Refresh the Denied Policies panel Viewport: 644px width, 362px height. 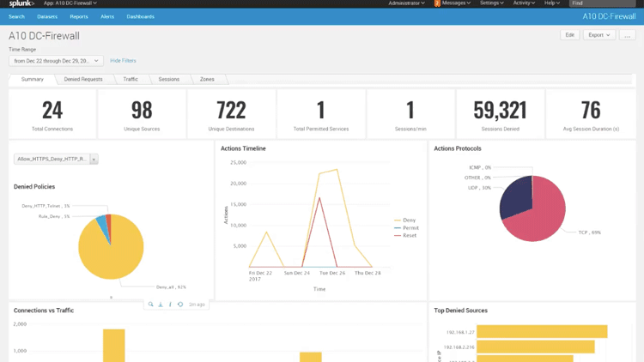tap(180, 305)
